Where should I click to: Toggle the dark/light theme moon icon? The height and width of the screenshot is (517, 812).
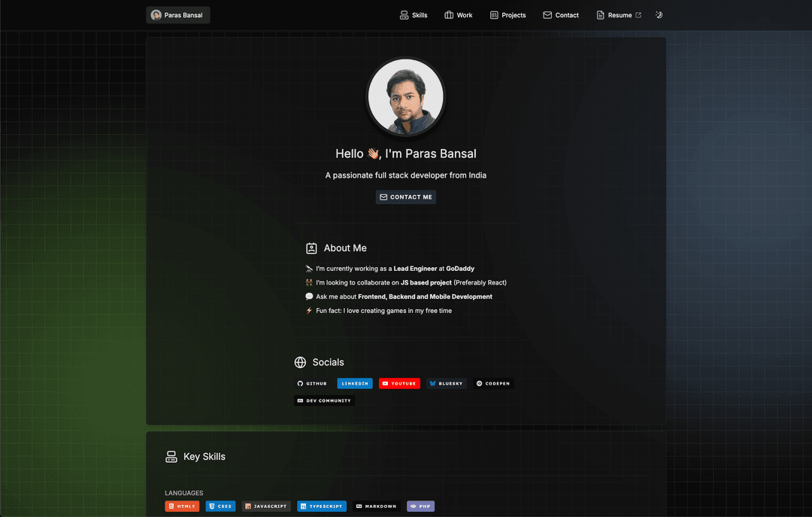pyautogui.click(x=659, y=15)
